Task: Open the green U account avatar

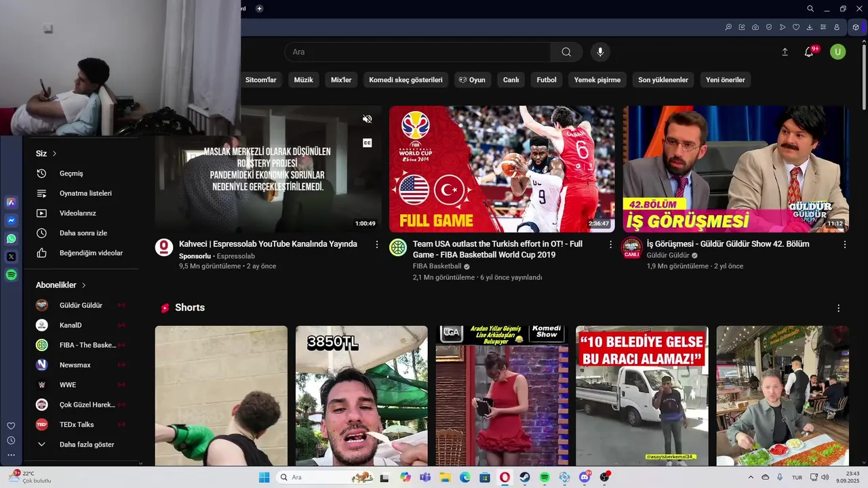Action: click(837, 52)
